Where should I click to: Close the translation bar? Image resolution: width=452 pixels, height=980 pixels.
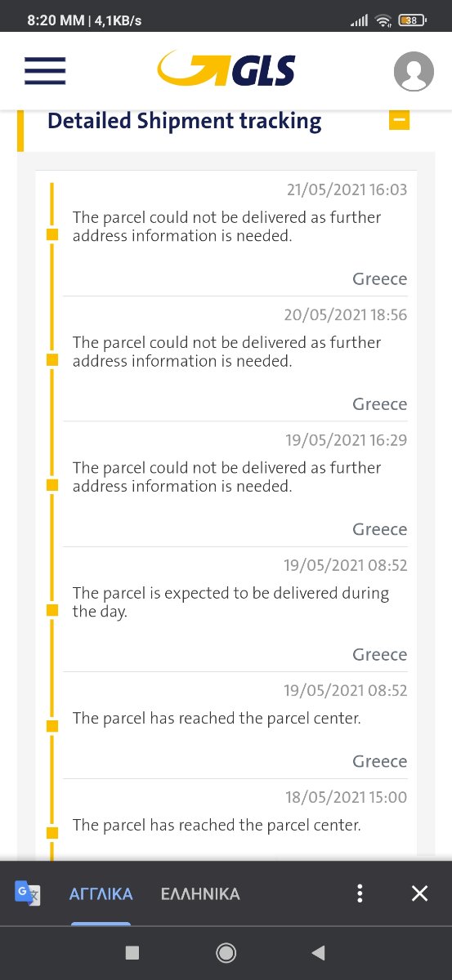(419, 893)
